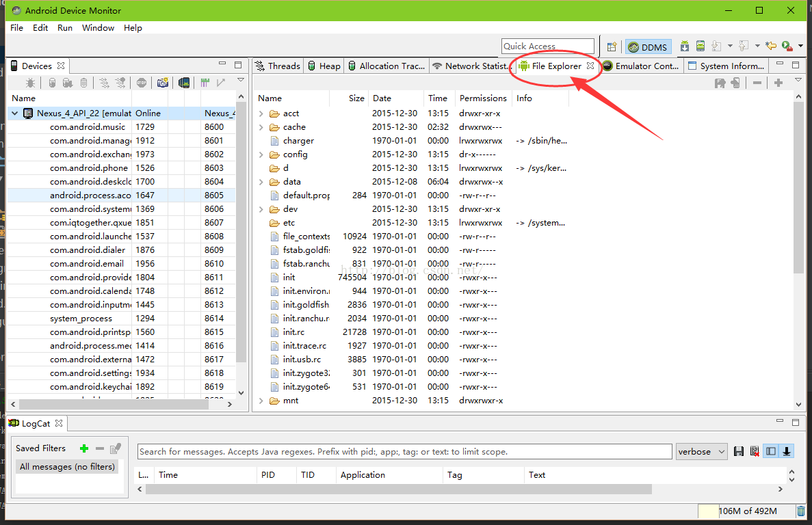Click the Pull file from device icon
The width and height of the screenshot is (812, 525).
(x=720, y=83)
